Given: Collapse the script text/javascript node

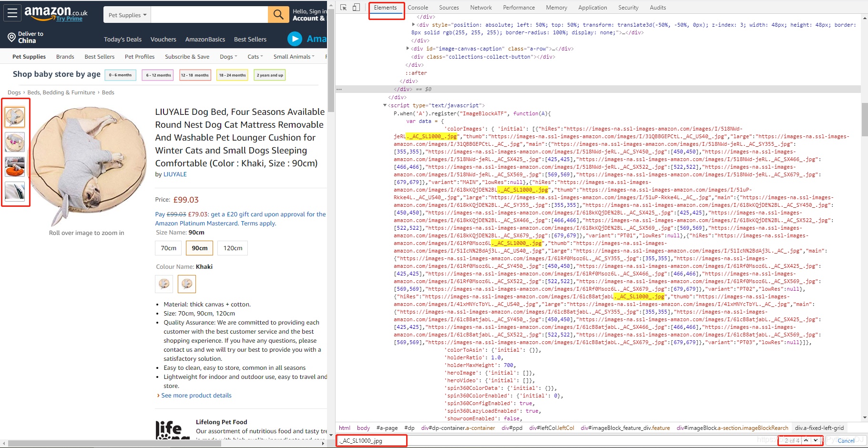Looking at the screenshot, I should click(385, 105).
